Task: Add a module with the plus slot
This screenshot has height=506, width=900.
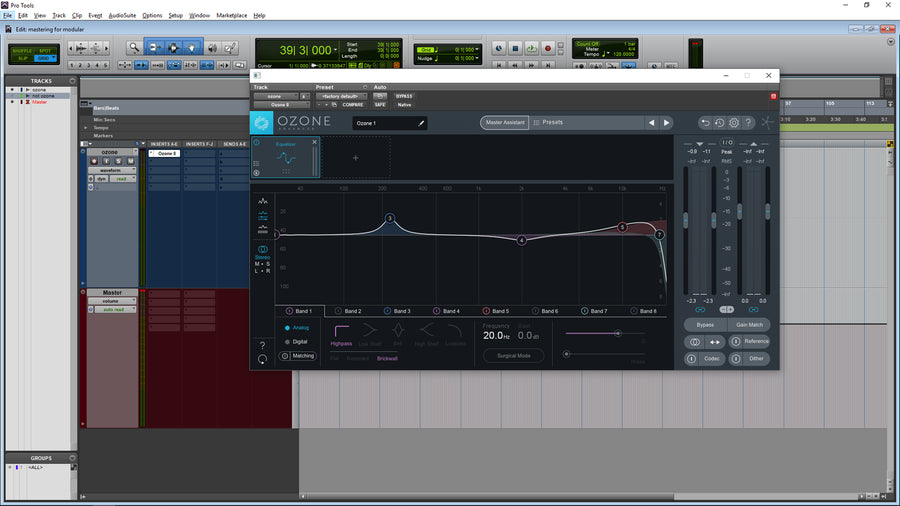Action: (x=355, y=157)
